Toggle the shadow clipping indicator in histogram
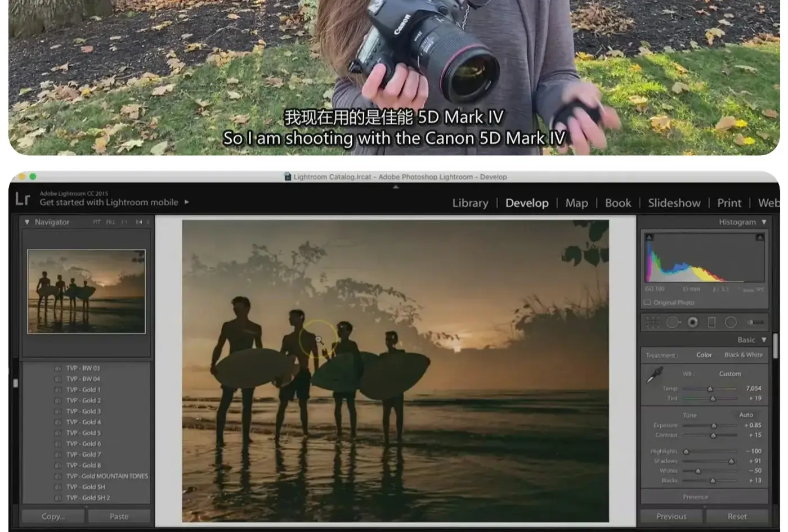Viewport: 788px width, 532px height. (649, 237)
